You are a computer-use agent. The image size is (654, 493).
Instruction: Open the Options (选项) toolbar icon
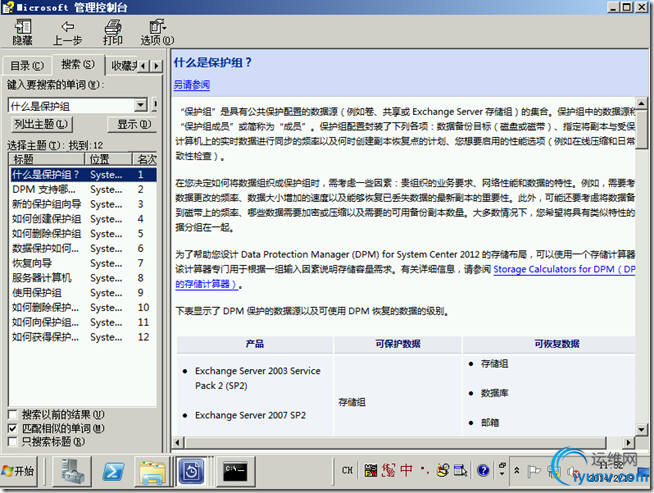(157, 32)
